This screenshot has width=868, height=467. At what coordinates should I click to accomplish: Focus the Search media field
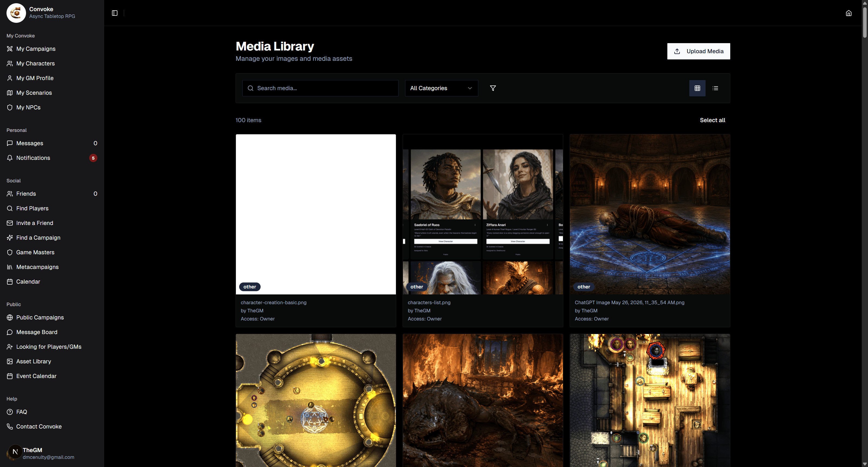pos(320,88)
